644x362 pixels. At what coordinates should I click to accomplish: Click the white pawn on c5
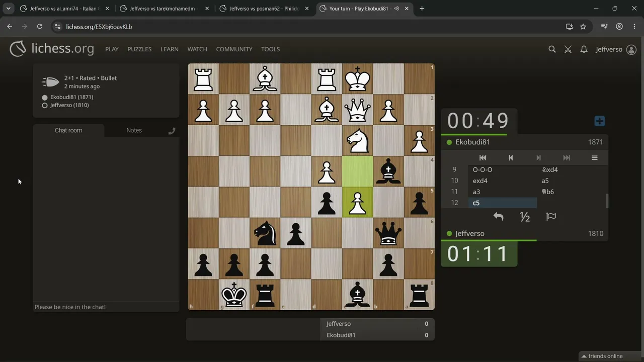coord(358,203)
